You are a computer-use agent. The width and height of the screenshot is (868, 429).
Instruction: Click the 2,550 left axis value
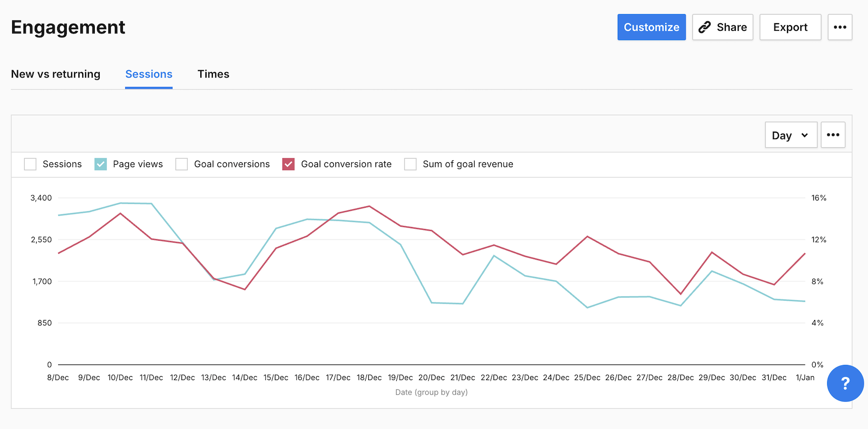click(x=41, y=240)
